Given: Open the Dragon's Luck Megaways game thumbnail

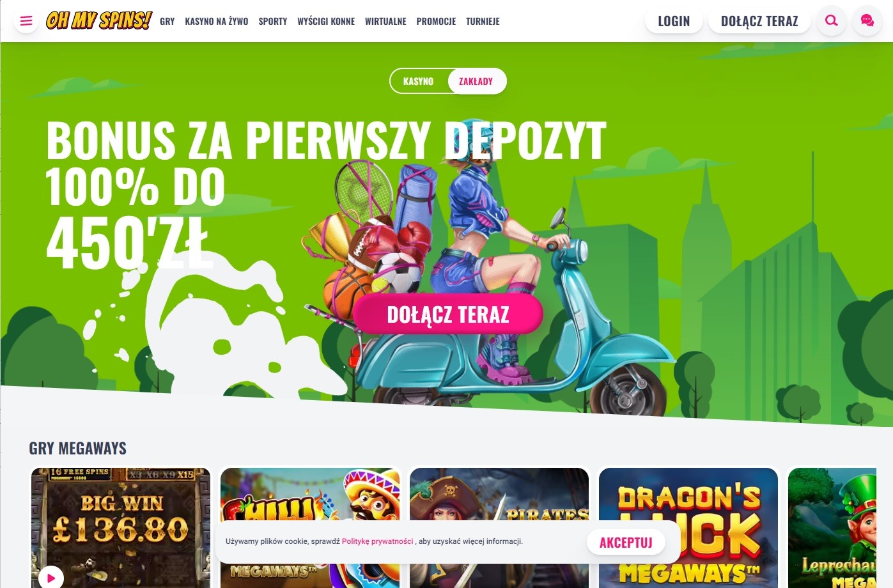Looking at the screenshot, I should coord(688,528).
